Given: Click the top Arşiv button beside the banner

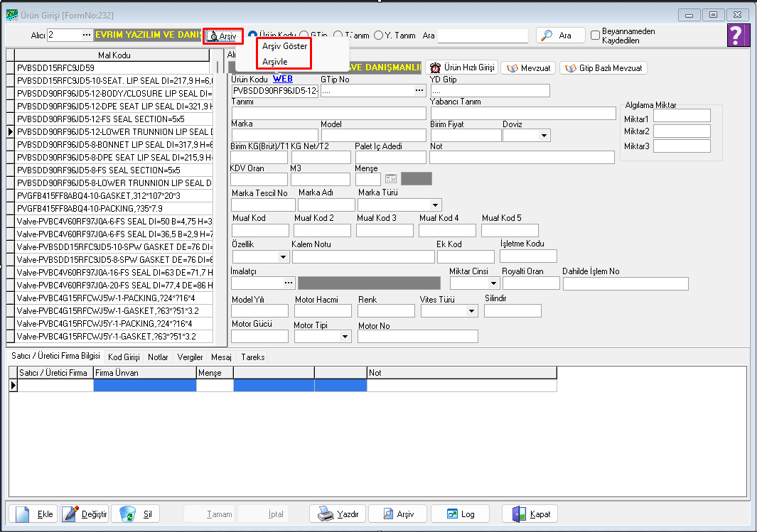Looking at the screenshot, I should pyautogui.click(x=222, y=36).
